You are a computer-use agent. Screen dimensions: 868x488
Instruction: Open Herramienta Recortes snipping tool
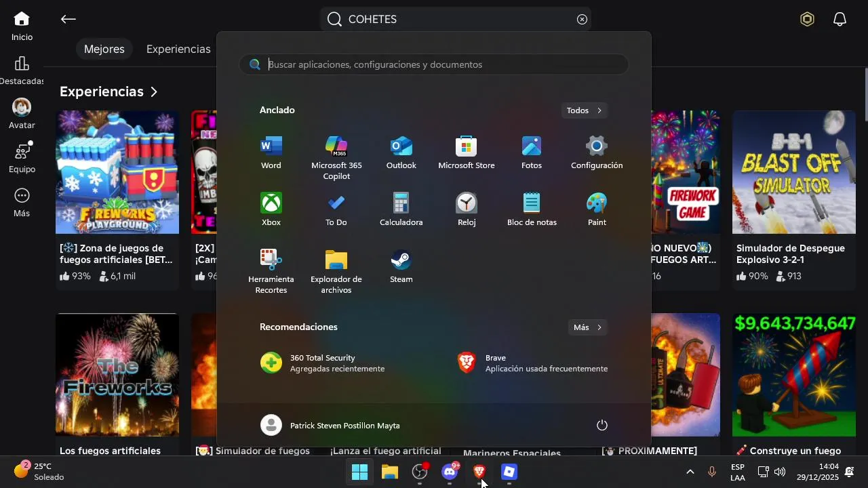271,272
